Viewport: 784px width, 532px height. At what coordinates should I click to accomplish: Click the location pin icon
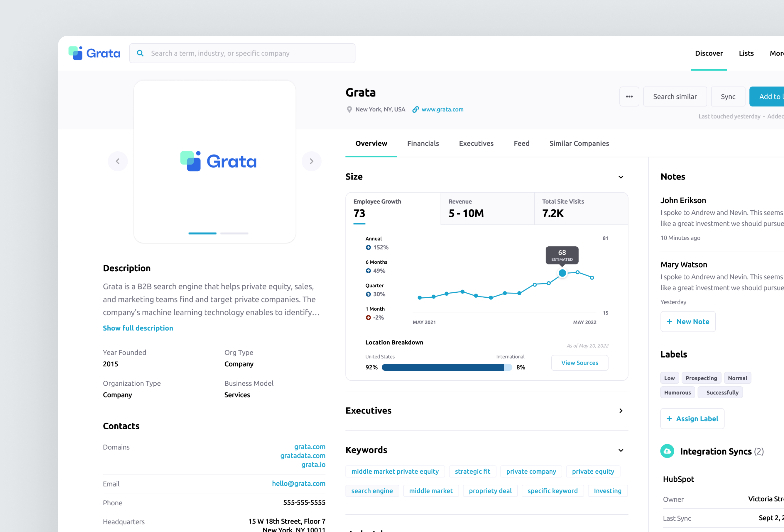click(349, 110)
